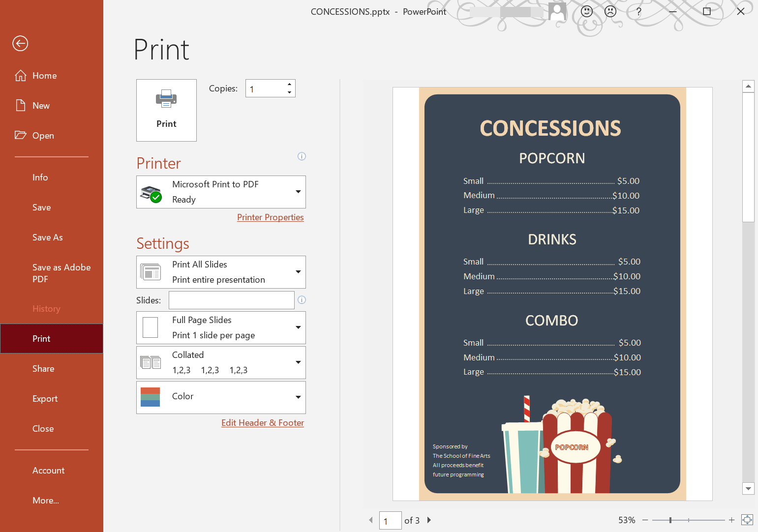Expand the Print All Slides dropdown
The height and width of the screenshot is (532, 758).
tap(298, 272)
